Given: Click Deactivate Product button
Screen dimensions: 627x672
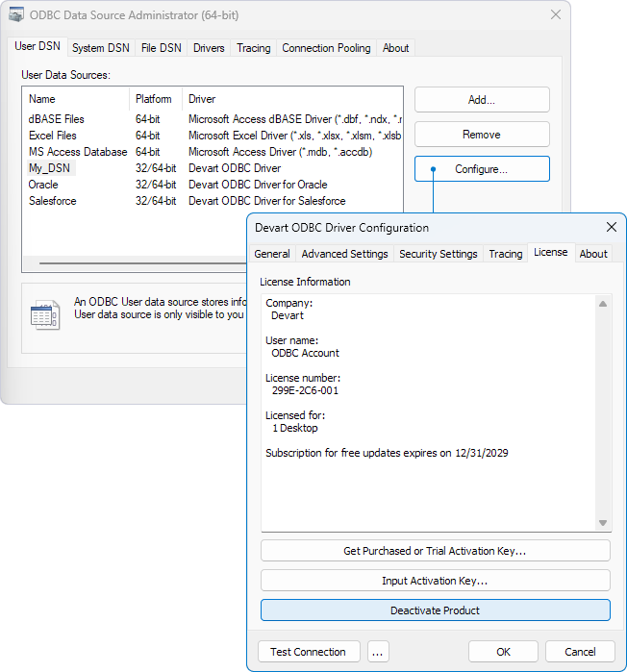Looking at the screenshot, I should (x=435, y=610).
